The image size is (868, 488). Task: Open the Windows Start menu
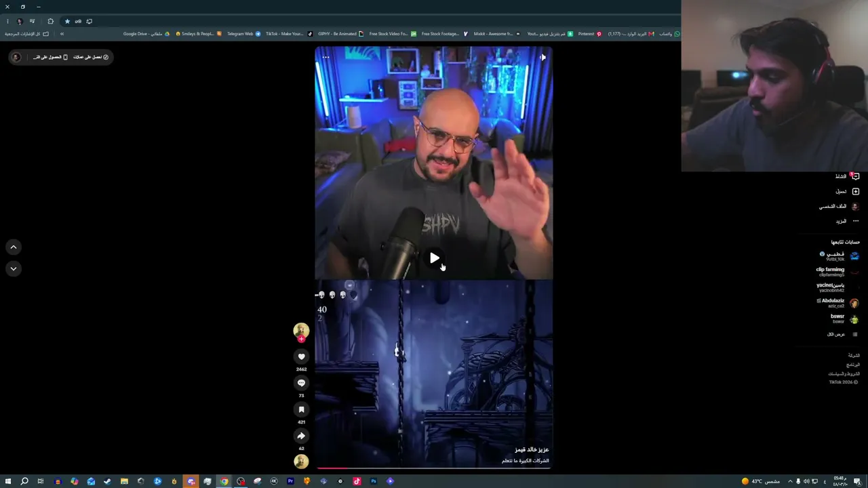(7, 481)
